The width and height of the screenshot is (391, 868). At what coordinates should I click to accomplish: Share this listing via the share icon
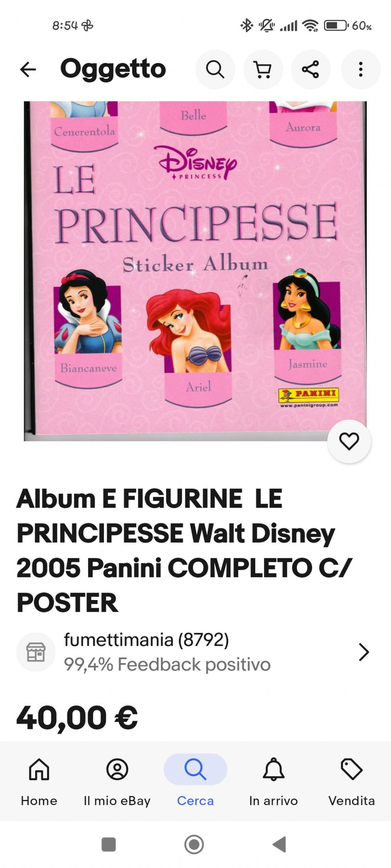[x=310, y=70]
